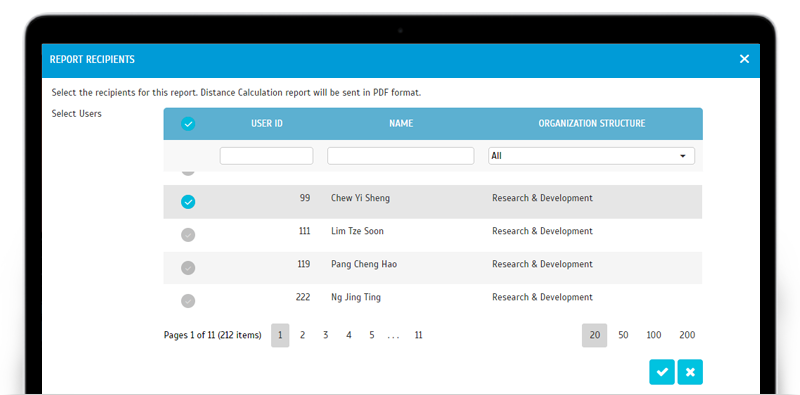800x395 pixels.
Task: Go to page 2
Action: [303, 335]
